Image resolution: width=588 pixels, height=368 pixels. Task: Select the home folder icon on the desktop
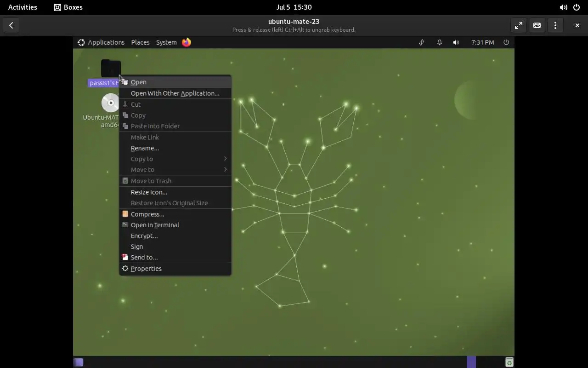coord(111,69)
